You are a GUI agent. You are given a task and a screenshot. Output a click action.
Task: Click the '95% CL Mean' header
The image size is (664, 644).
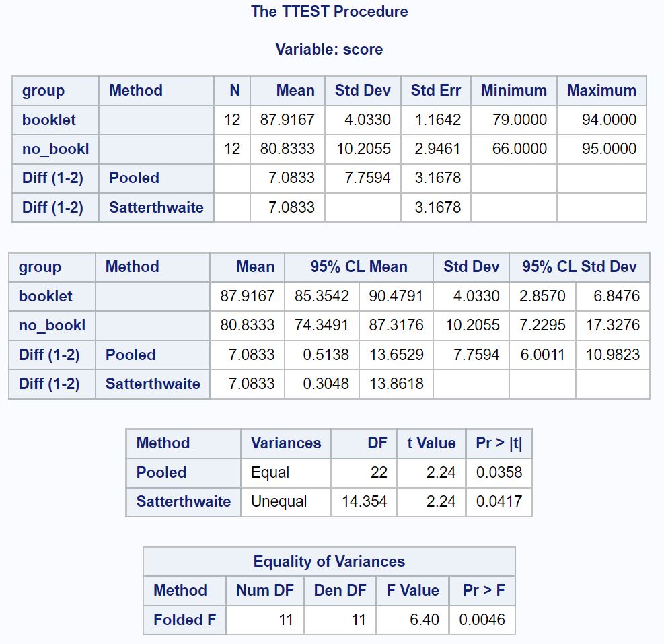pos(359,266)
